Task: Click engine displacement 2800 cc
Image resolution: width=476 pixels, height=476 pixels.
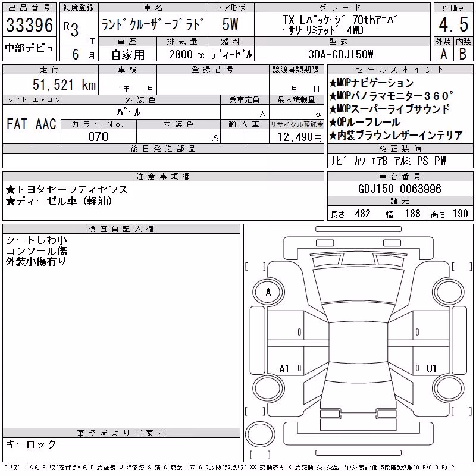Action: (186, 55)
